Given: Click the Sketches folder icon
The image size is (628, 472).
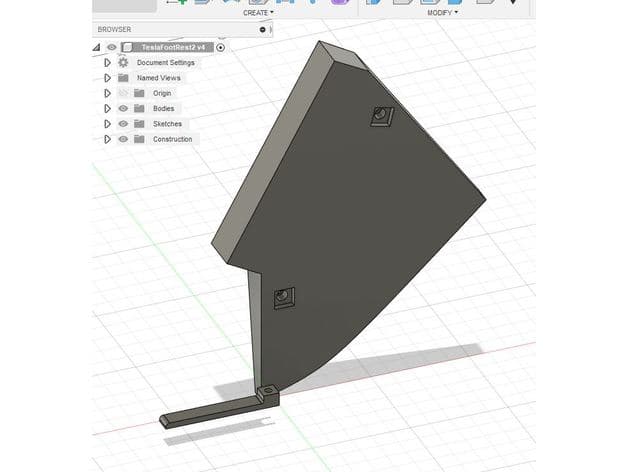Looking at the screenshot, I should (x=139, y=123).
